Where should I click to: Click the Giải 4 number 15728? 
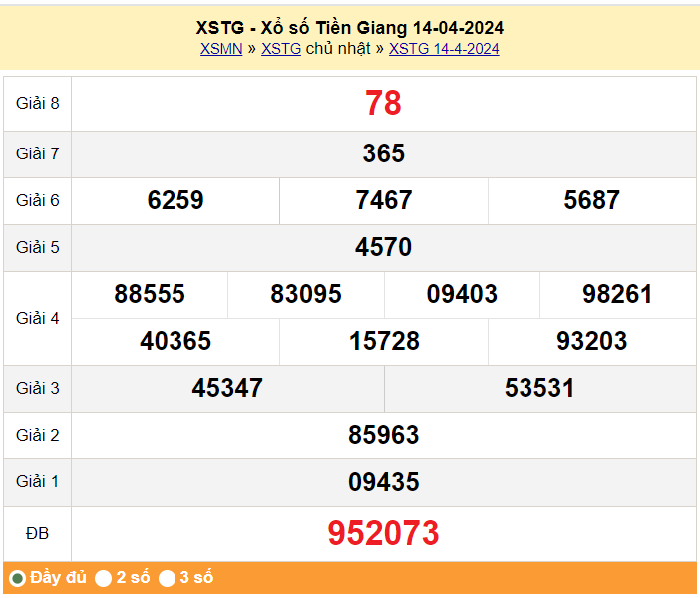click(384, 341)
